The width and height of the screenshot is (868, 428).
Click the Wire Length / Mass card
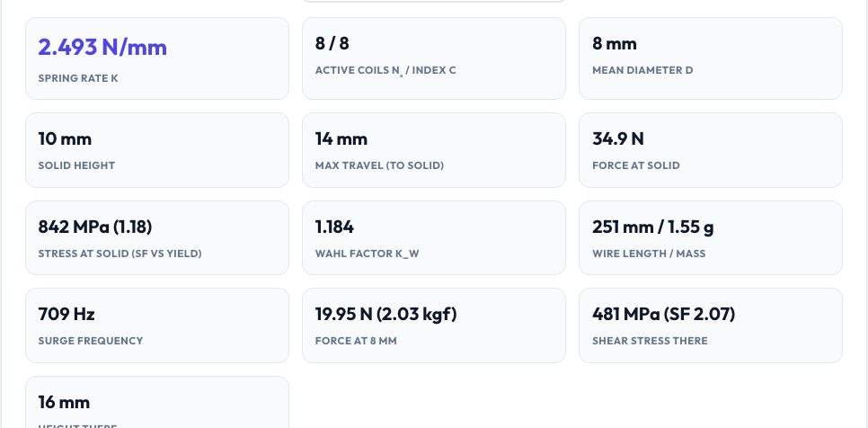pyautogui.click(x=711, y=238)
